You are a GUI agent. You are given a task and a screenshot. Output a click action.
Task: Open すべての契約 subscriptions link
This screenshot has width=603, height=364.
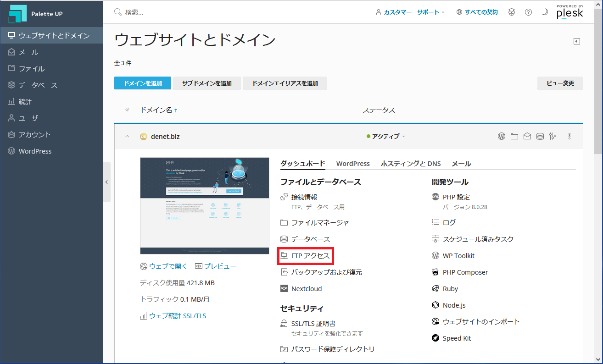pos(477,12)
